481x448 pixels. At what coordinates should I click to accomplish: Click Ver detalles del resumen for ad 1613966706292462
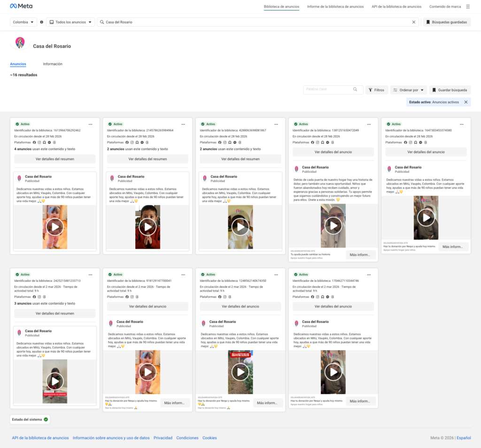[55, 159]
